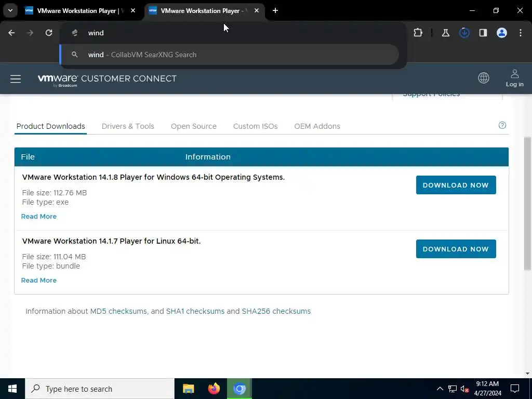
Task: Click the help question mark icon
Action: [x=502, y=125]
